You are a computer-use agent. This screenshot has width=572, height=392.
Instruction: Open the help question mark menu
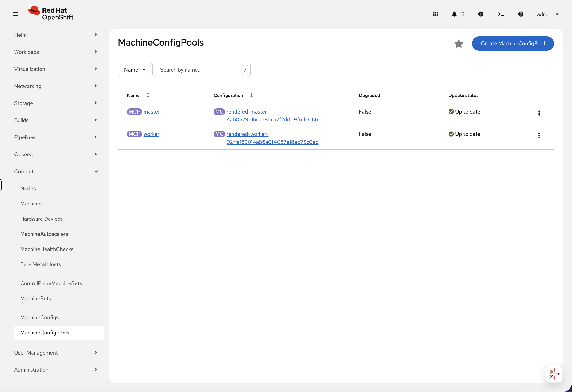click(521, 14)
